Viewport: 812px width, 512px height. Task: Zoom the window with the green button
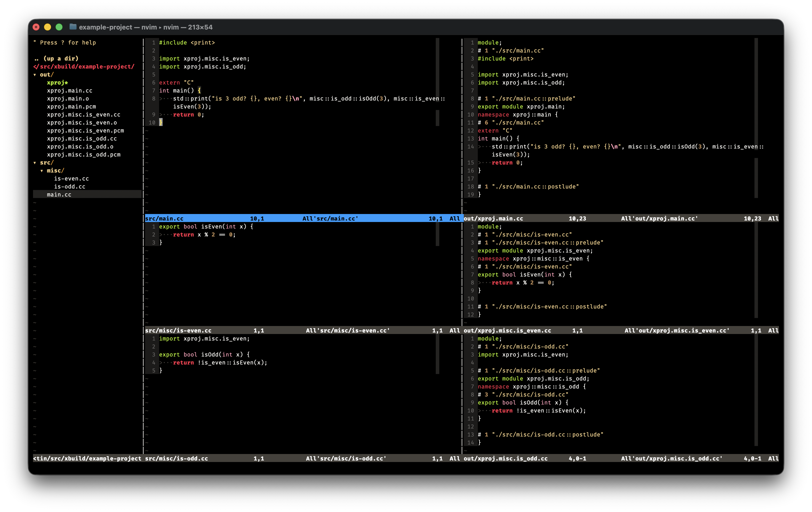(59, 27)
